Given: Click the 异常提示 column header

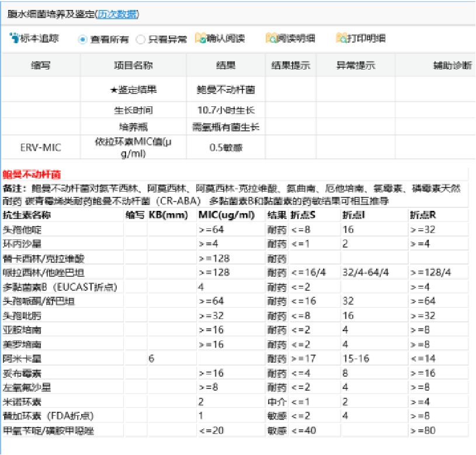Looking at the screenshot, I should 355,65.
